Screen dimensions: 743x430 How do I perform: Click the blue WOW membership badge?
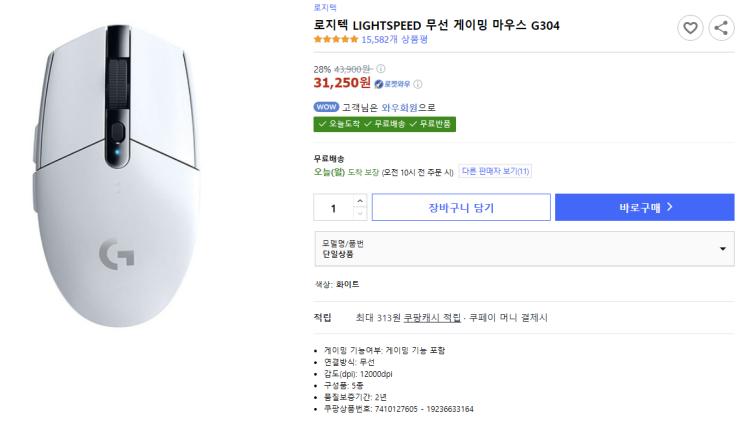pos(326,107)
